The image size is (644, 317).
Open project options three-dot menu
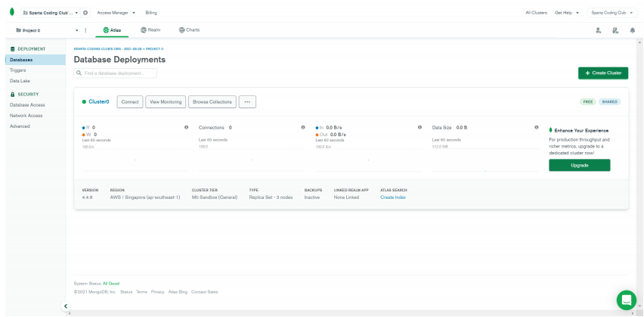(85, 30)
